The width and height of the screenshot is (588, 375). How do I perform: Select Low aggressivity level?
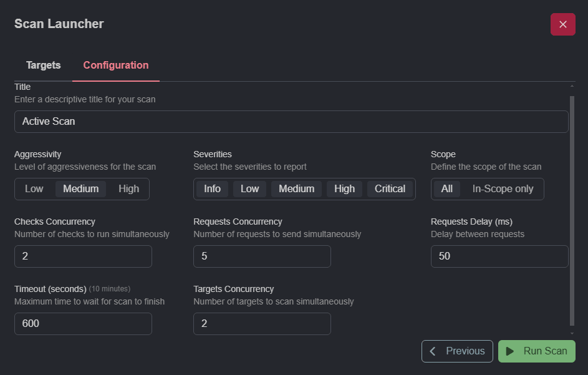tap(34, 188)
